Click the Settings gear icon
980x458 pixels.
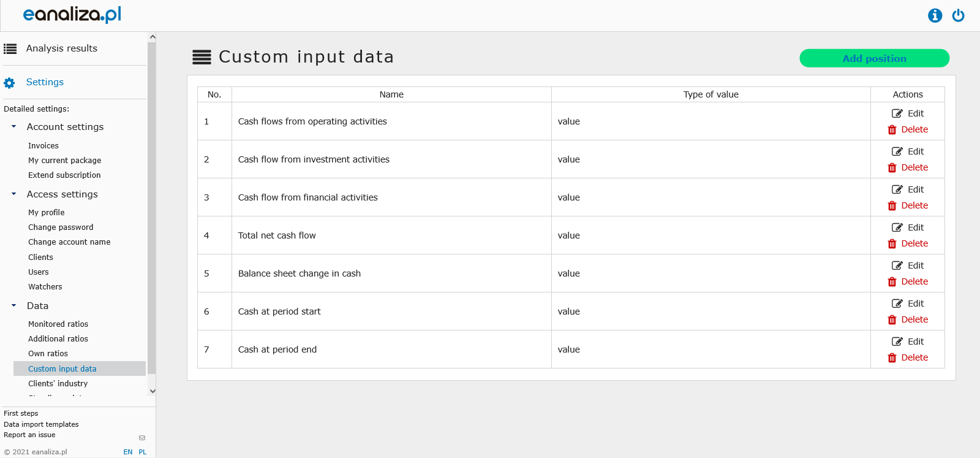[9, 83]
